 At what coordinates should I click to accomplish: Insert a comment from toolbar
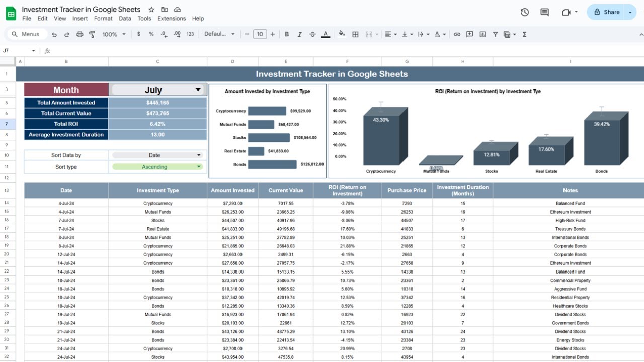[x=470, y=34]
